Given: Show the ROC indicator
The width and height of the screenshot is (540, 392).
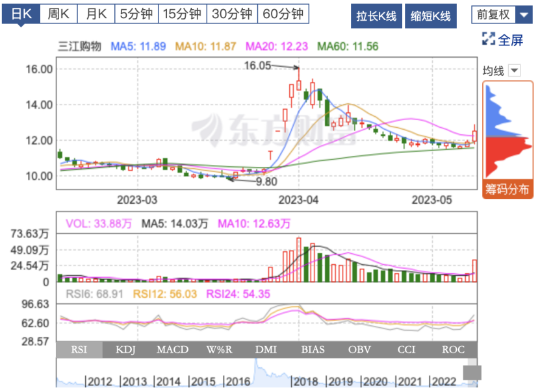Looking at the screenshot, I should click(x=454, y=350).
